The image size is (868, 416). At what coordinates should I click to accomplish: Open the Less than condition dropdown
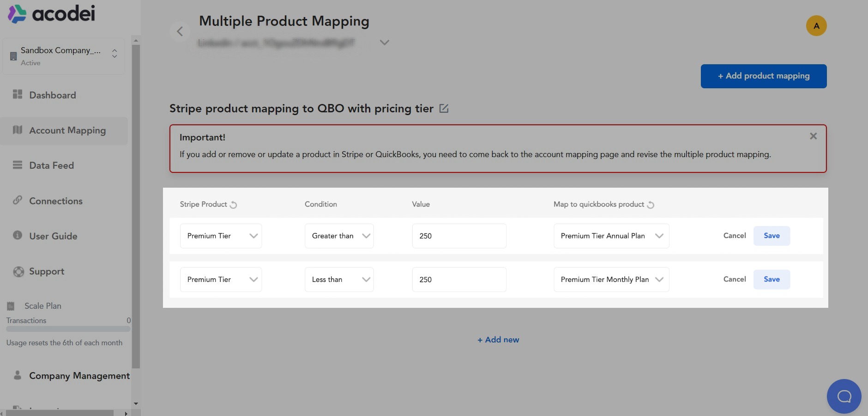[339, 280]
